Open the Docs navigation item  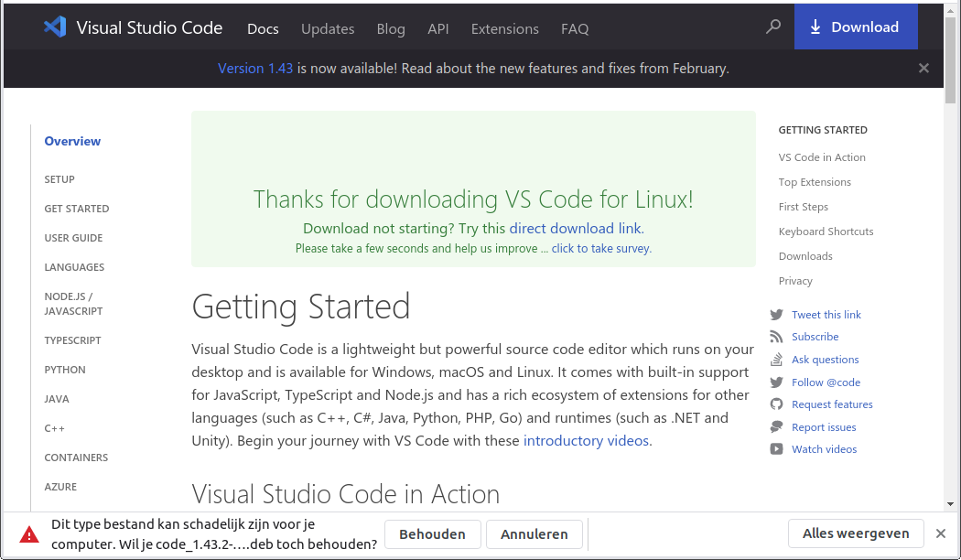pyautogui.click(x=263, y=28)
